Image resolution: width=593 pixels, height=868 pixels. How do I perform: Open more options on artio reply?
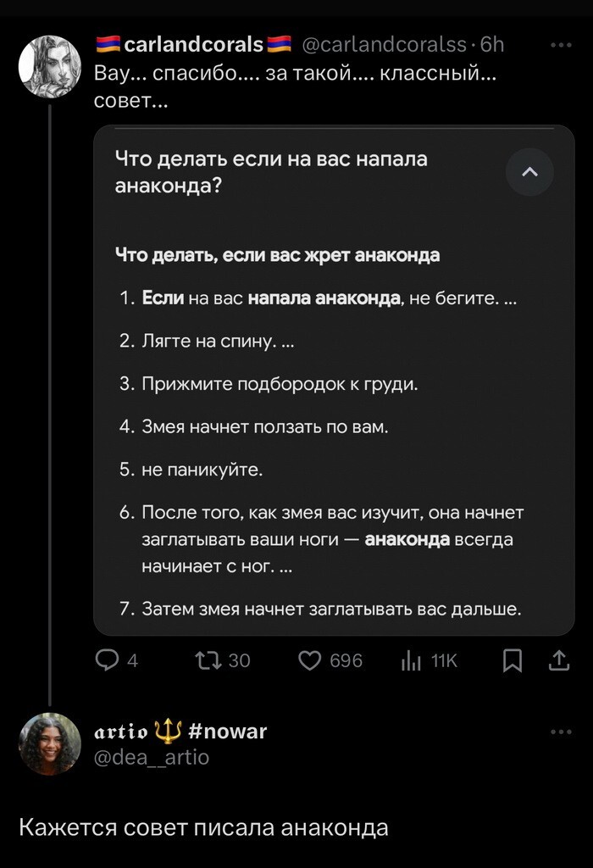561,732
